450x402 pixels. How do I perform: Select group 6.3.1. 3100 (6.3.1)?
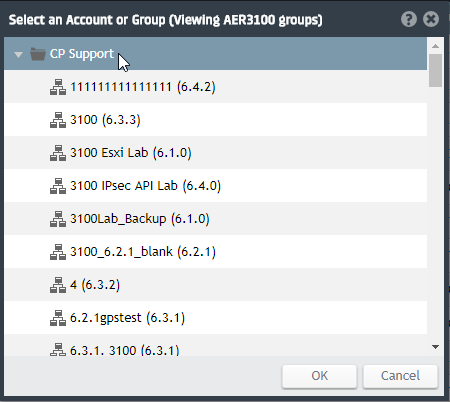pos(125,350)
